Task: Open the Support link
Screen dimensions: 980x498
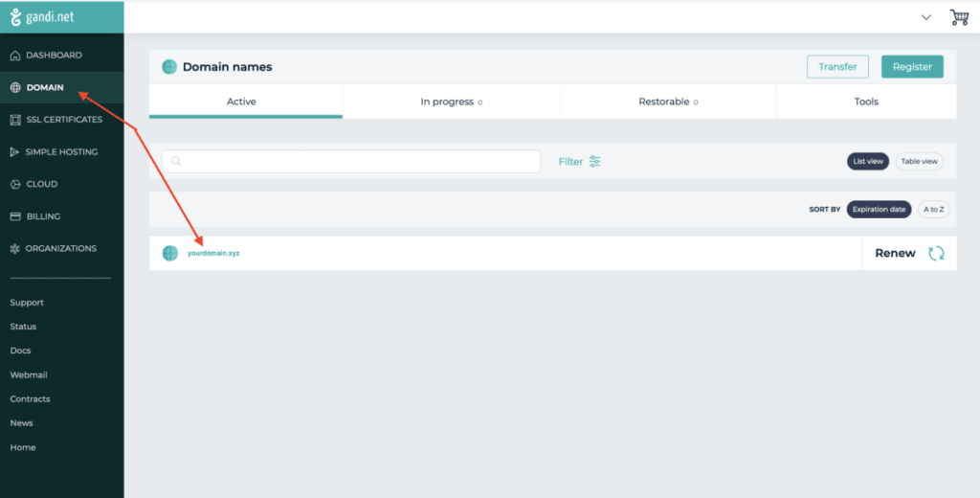Action: (27, 303)
